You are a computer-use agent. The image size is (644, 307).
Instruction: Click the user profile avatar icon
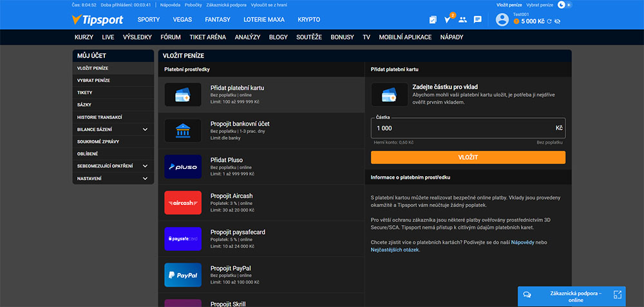click(502, 19)
